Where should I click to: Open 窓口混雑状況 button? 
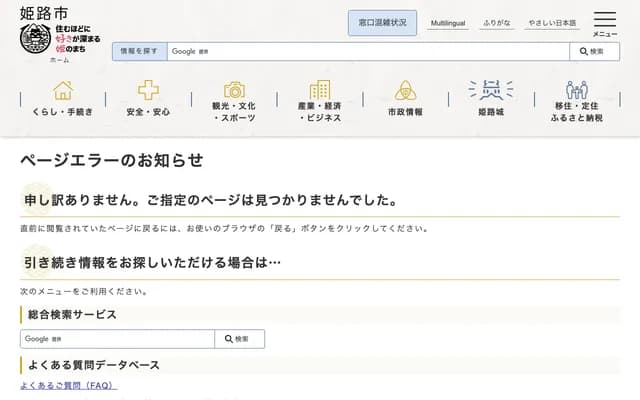pos(382,22)
